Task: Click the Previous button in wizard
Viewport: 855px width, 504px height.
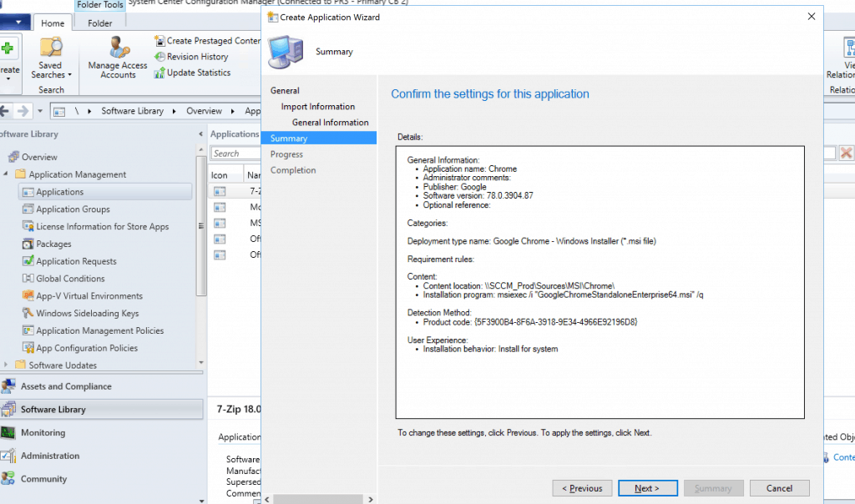Action: [x=582, y=488]
